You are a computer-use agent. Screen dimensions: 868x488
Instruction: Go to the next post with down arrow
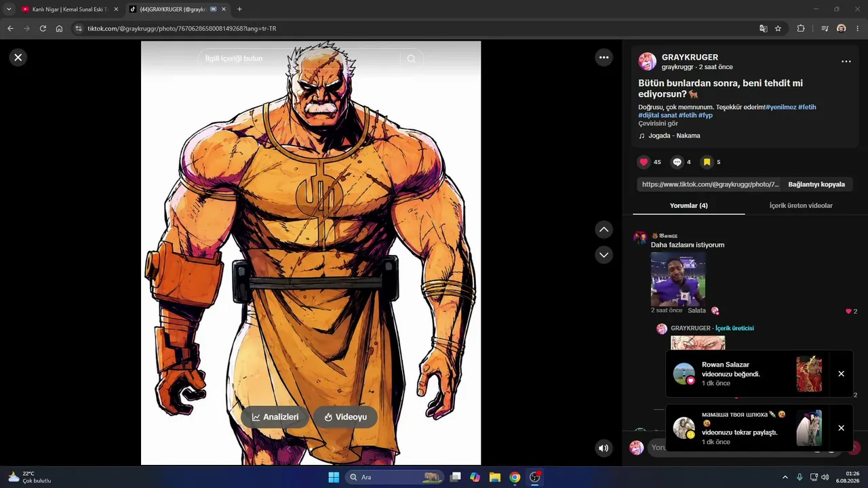tap(604, 255)
